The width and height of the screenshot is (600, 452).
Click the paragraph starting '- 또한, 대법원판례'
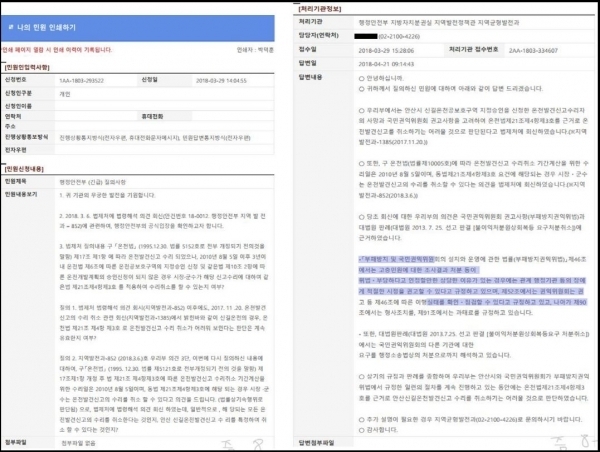(x=474, y=344)
